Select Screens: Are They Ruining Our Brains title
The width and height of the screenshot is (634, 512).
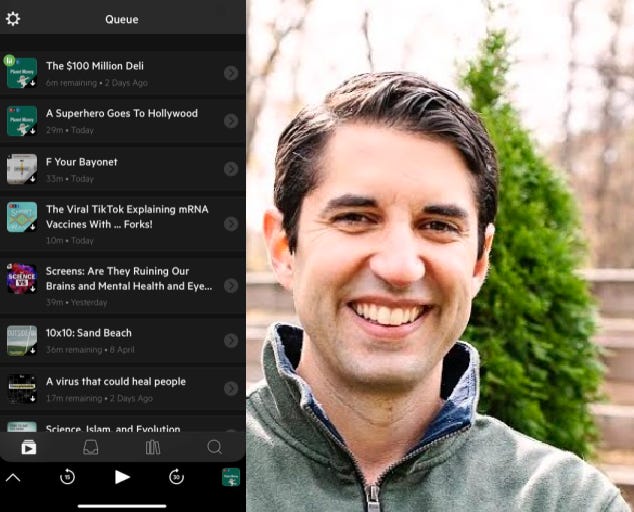click(x=129, y=279)
